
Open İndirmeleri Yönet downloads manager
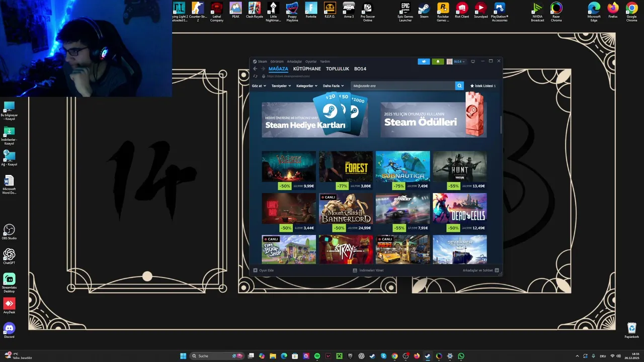coord(368,270)
